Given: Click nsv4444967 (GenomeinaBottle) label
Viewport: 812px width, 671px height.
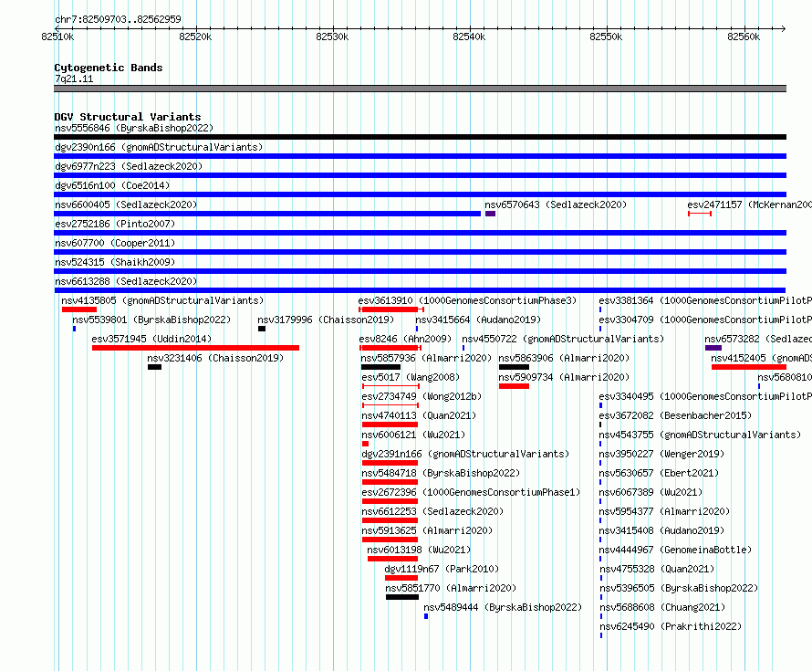Looking at the screenshot, I should pos(675,550).
